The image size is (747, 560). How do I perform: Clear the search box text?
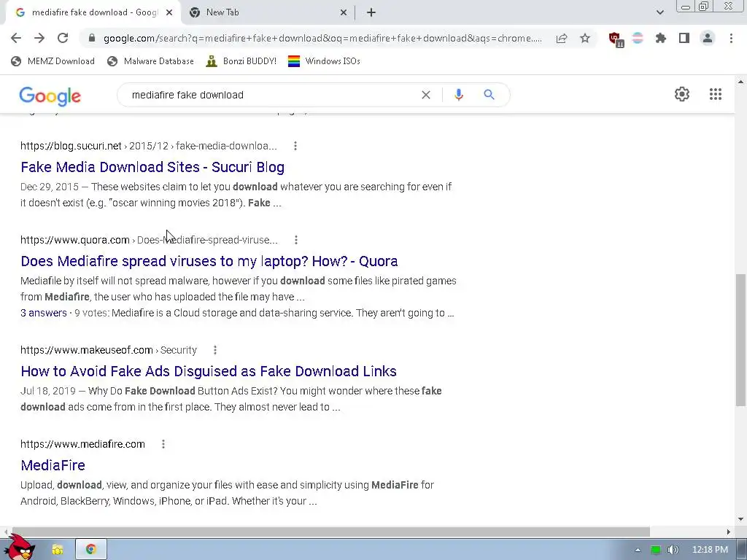426,95
